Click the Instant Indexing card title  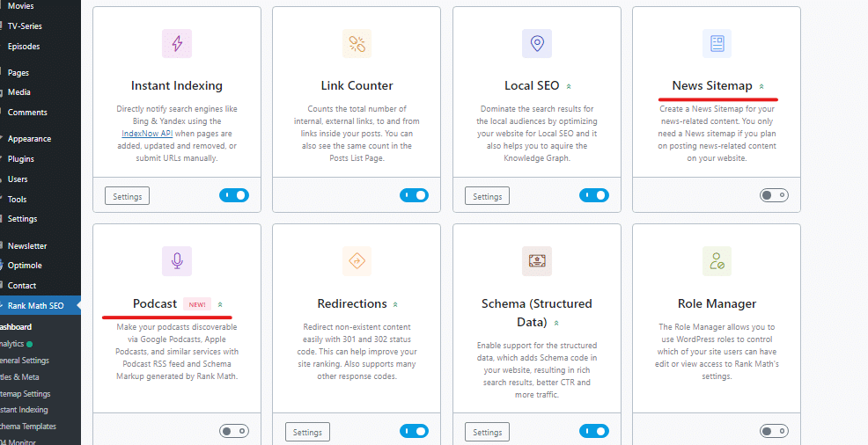[177, 85]
